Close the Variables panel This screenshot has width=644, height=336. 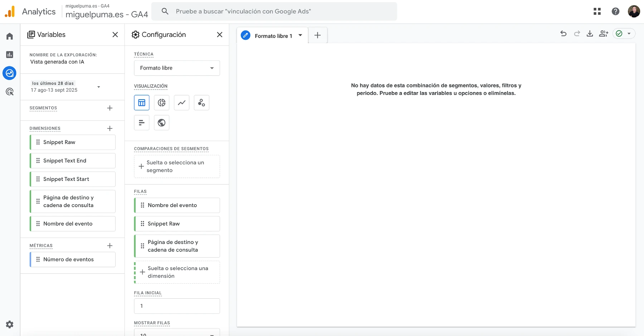click(115, 35)
